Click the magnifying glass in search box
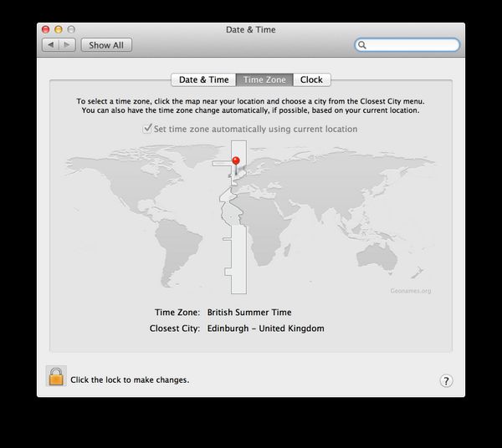Image resolution: width=502 pixels, height=448 pixels. [x=363, y=45]
